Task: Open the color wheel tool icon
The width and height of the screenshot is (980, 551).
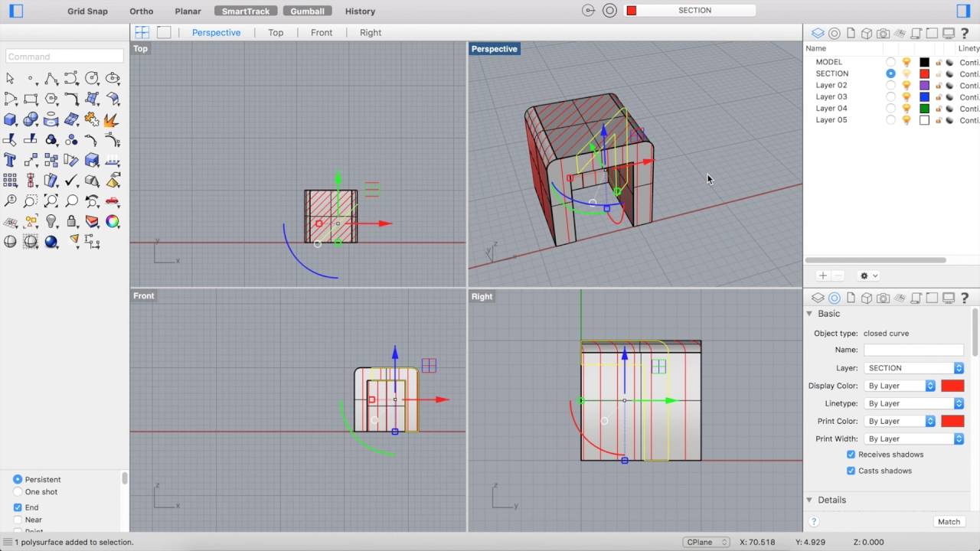Action: pyautogui.click(x=113, y=221)
